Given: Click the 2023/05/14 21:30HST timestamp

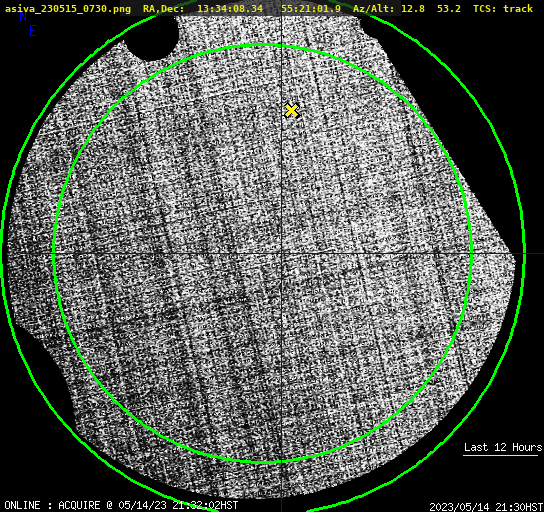Looking at the screenshot, I should [x=486, y=507].
